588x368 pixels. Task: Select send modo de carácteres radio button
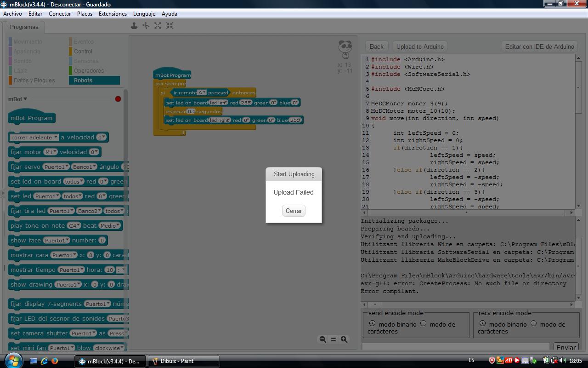(x=424, y=323)
